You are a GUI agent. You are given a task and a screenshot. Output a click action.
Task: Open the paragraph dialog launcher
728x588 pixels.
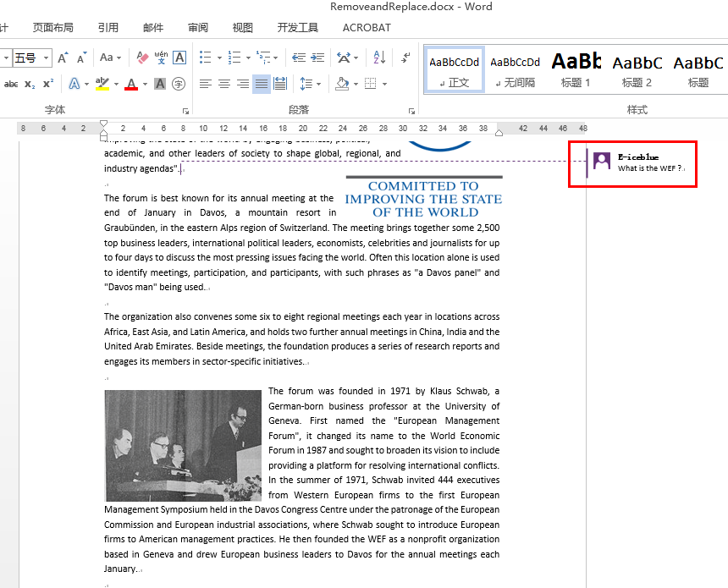[x=411, y=111]
